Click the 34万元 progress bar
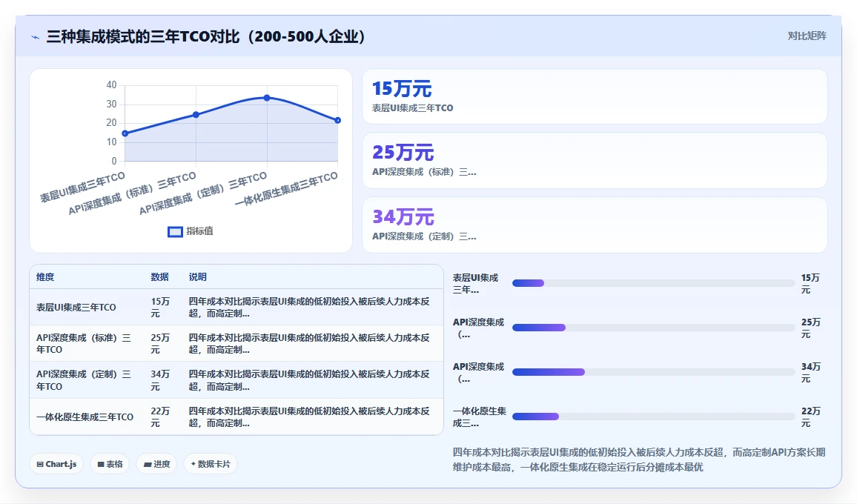Viewport: 857px width, 504px height. 653,372
